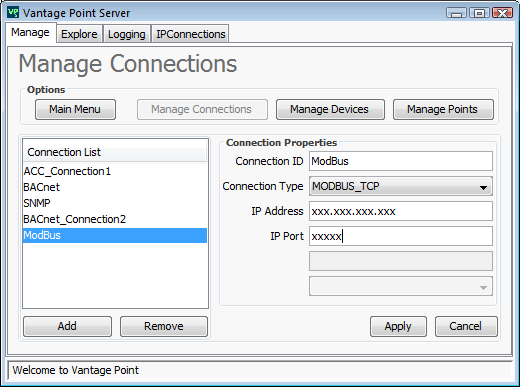
Task: Go to the IPConnections tab
Action: [x=190, y=34]
